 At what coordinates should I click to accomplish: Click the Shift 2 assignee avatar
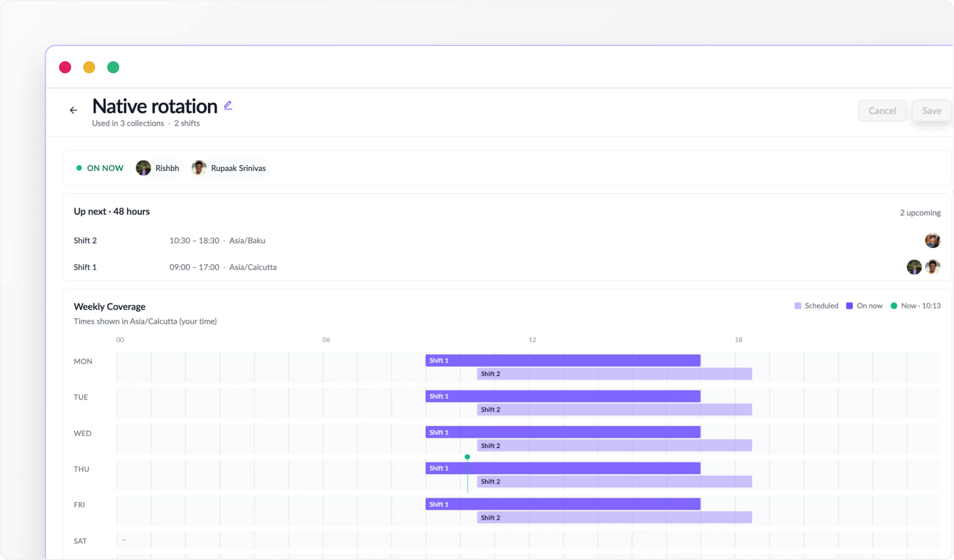click(933, 241)
